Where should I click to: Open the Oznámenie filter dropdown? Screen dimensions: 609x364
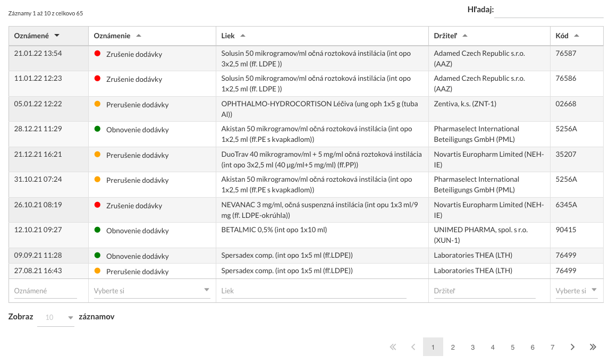[152, 291]
